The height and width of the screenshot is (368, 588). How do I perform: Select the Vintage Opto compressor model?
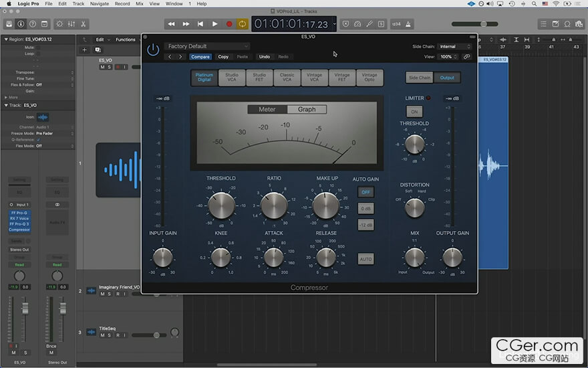[x=370, y=78]
